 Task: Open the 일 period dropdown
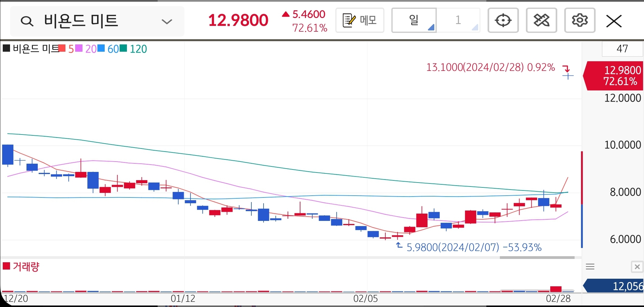point(414,20)
